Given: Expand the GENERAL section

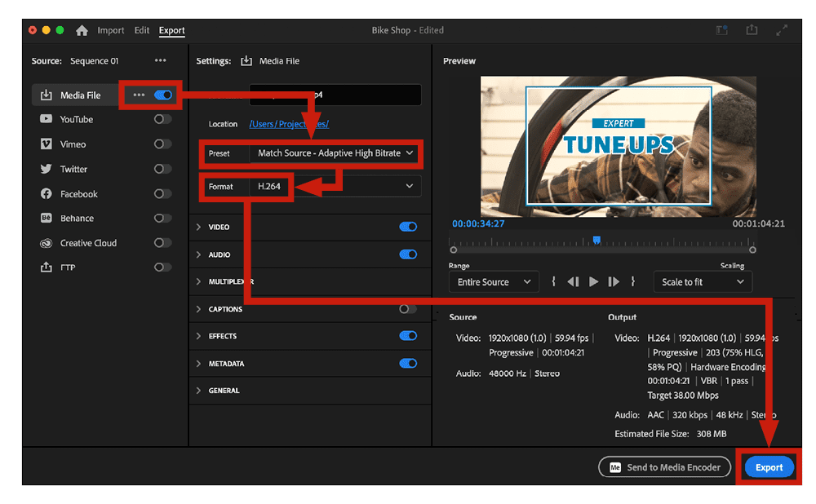Looking at the screenshot, I should 199,391.
